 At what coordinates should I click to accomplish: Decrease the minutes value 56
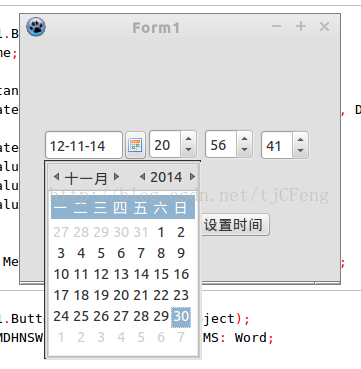tap(244, 150)
